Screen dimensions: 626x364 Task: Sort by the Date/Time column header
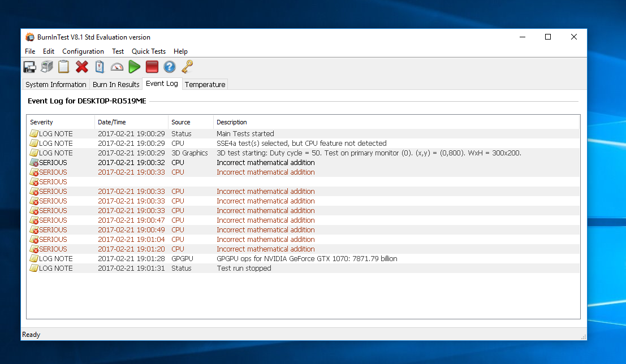click(x=131, y=122)
